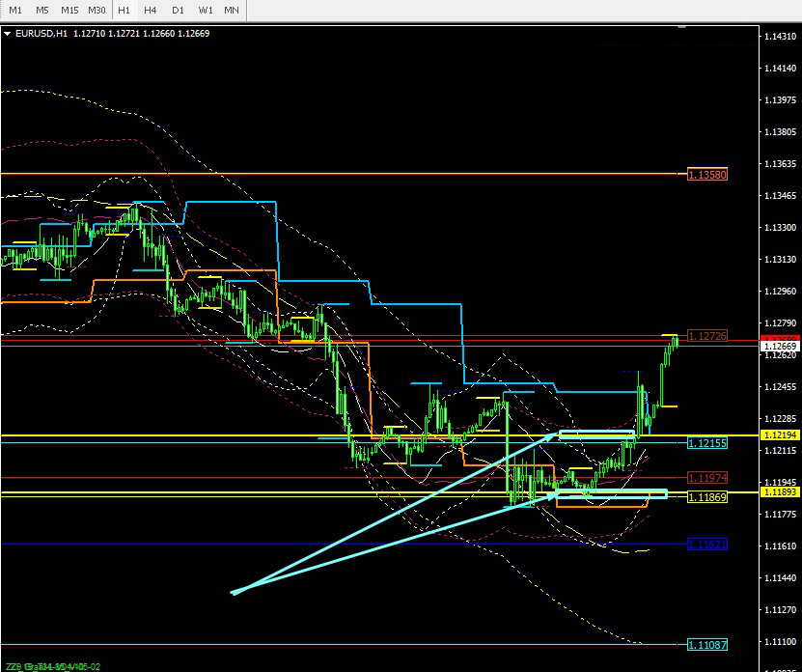
Task: Change timeframe to M15
Action: (x=69, y=10)
